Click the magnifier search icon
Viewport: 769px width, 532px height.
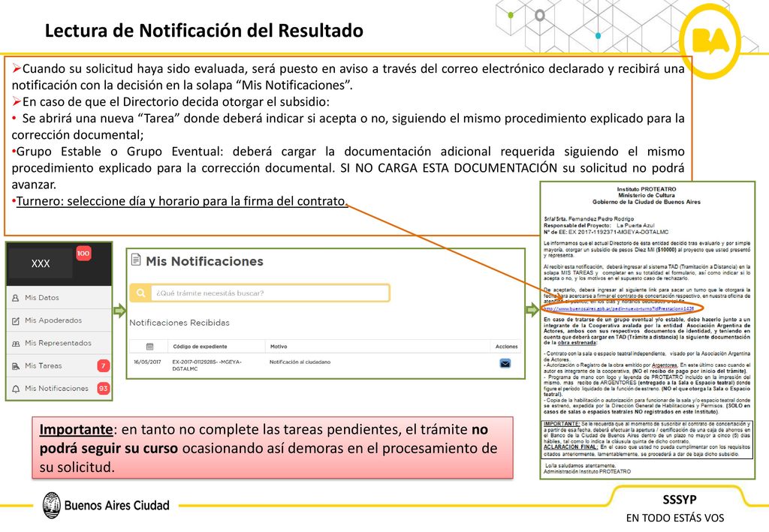[140, 293]
